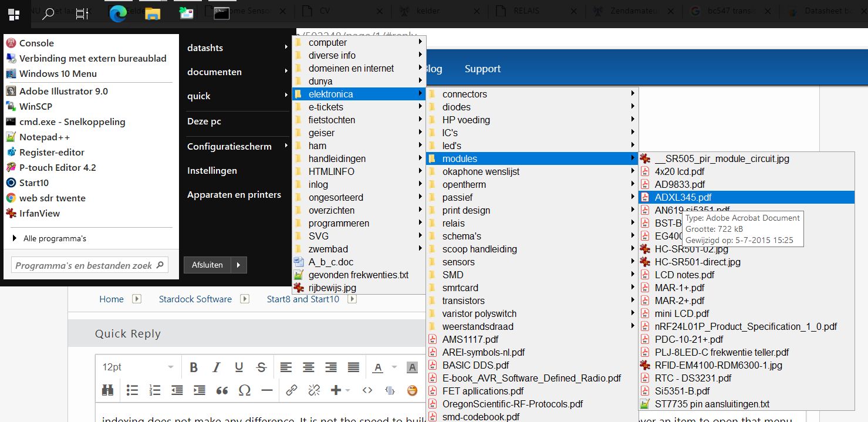Launch Microsoft Edge from the taskbar
Image resolution: width=868 pixels, height=422 pixels.
pos(118,14)
